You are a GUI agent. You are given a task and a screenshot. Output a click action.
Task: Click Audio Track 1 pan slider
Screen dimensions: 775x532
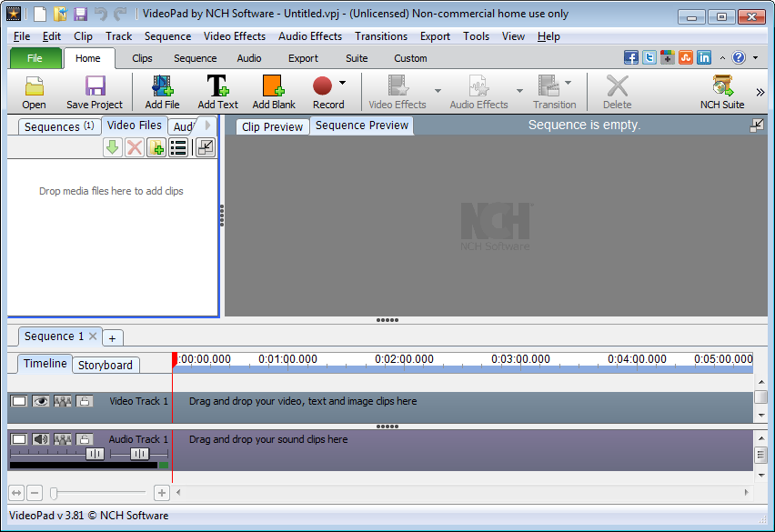[x=139, y=454]
